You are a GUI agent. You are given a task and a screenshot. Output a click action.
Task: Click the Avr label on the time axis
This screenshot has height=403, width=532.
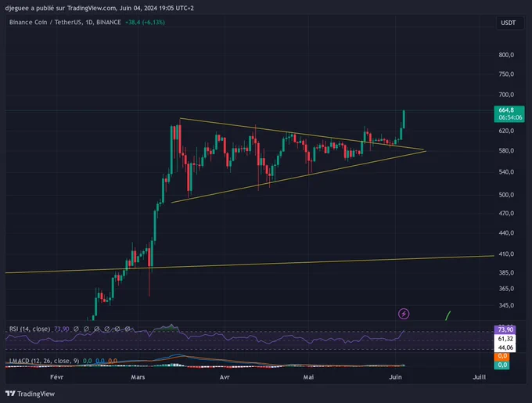pos(225,377)
